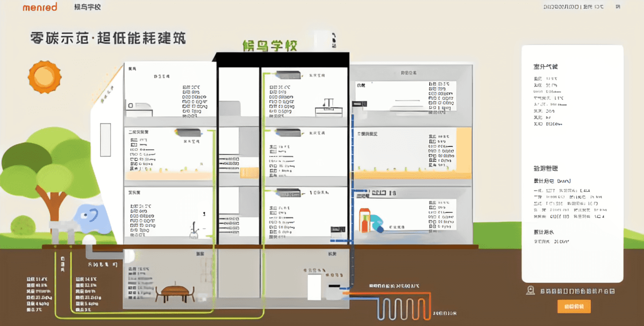Click the first heading in the white side panel

coord(545,66)
